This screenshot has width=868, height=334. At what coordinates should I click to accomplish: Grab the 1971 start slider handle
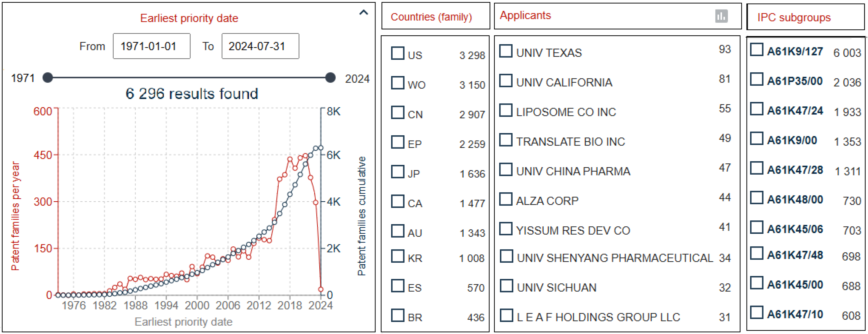click(48, 78)
